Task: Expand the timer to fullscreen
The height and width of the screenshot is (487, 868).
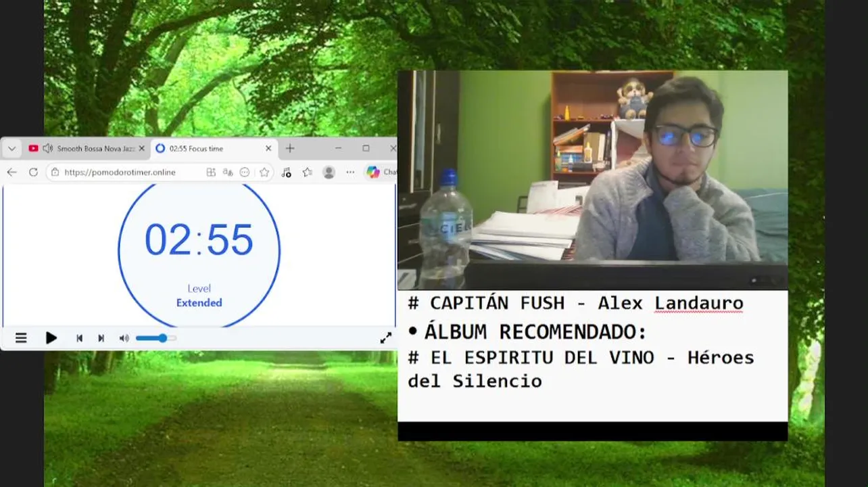Action: [x=385, y=338]
